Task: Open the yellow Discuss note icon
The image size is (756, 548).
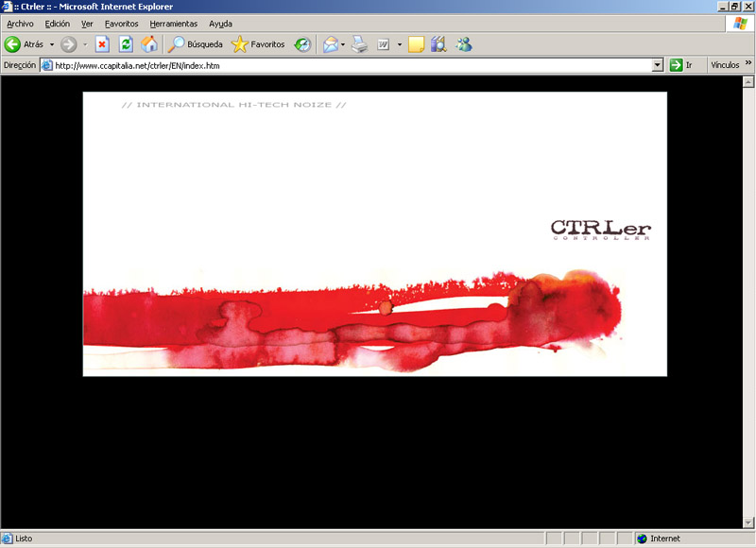Action: click(x=416, y=44)
